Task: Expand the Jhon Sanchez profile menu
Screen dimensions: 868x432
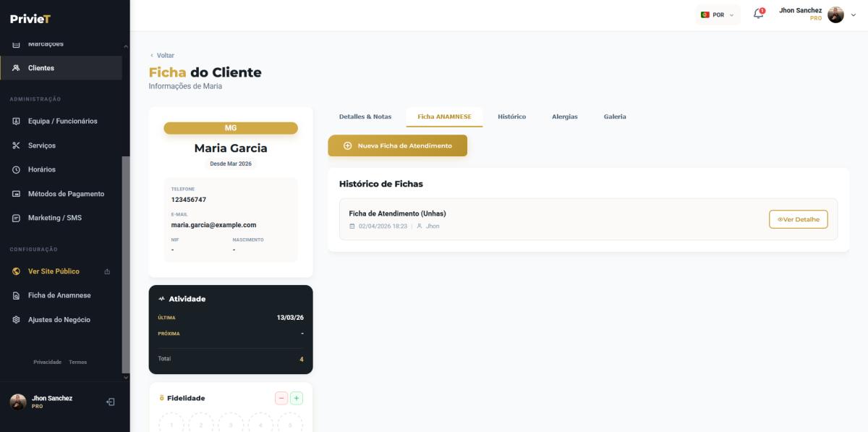Action: [x=854, y=14]
